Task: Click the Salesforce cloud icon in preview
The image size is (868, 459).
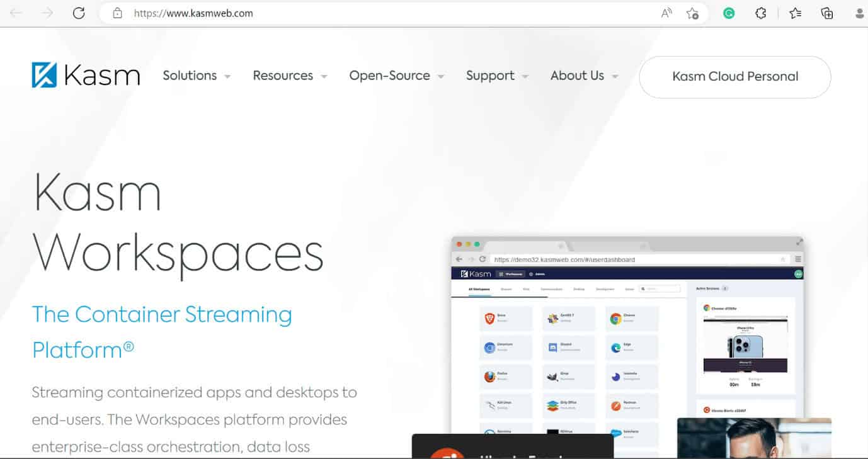Action: 615,434
